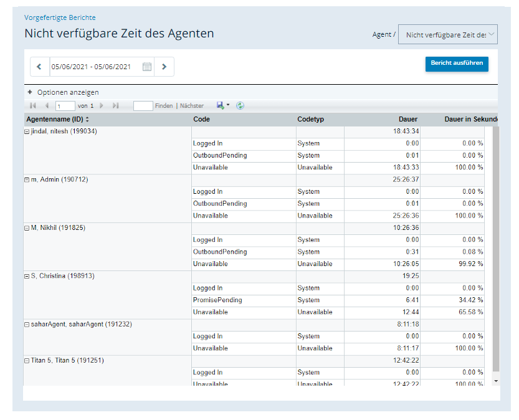Go to previous report page icon
Viewport: 519px width, 420px height.
(x=47, y=105)
